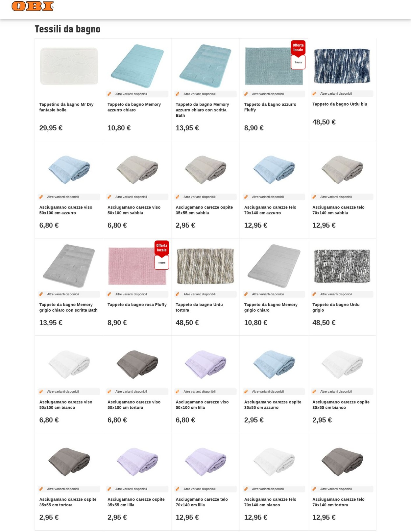Click the OBI logo
This screenshot has width=411, height=532.
(33, 6)
